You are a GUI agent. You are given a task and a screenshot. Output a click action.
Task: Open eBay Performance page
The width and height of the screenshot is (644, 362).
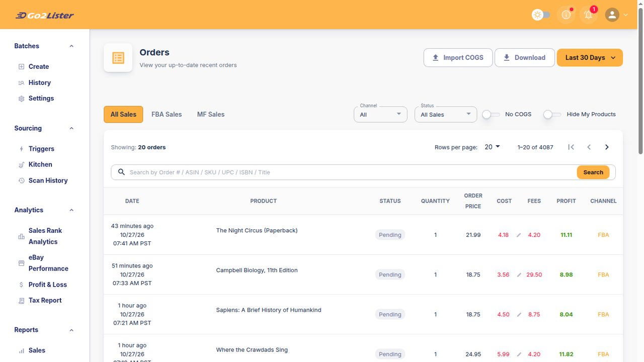pyautogui.click(x=48, y=263)
